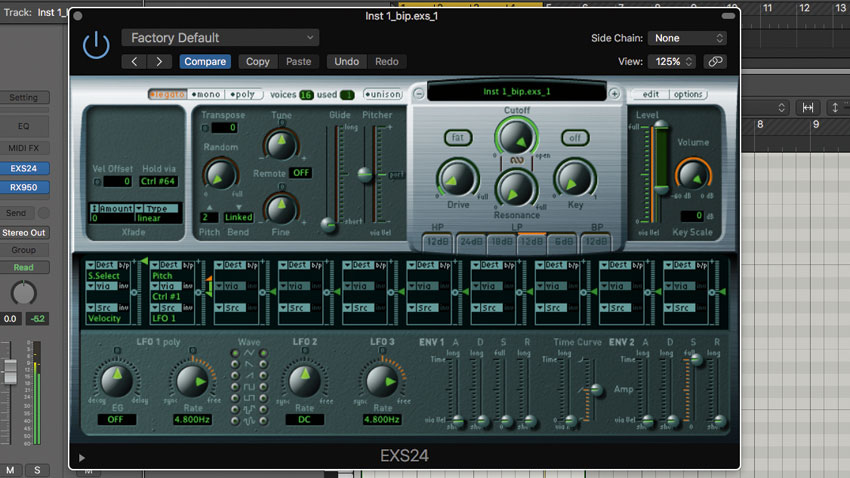The image size is (850, 478).
Task: Adjust the LFO 3 Rate knob
Action: click(x=382, y=380)
